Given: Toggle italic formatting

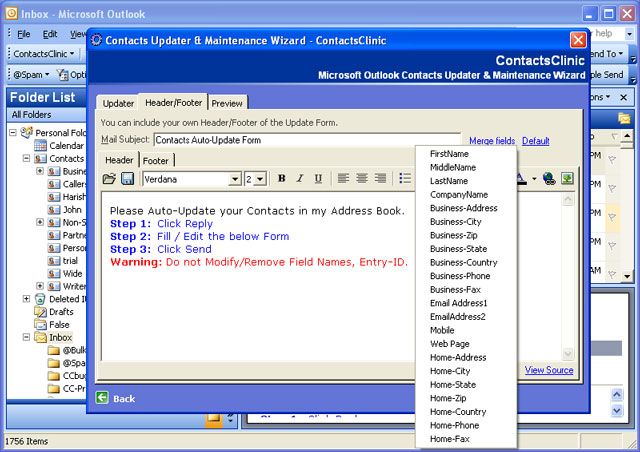Looking at the screenshot, I should pos(300,178).
